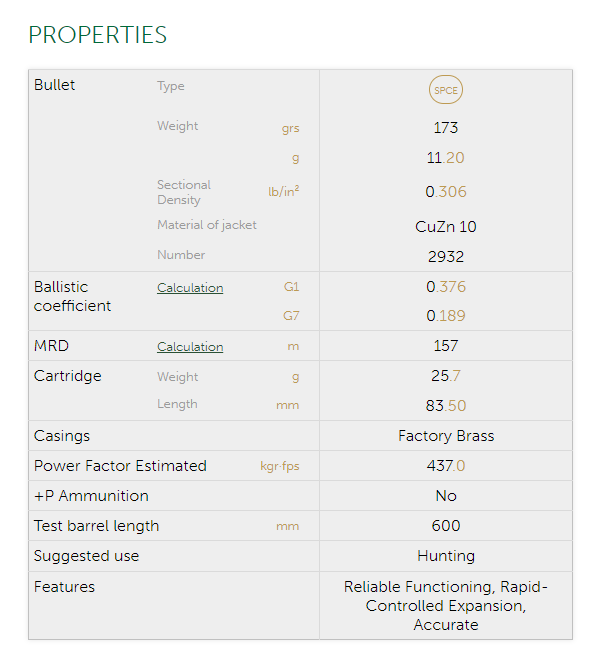Click the cartridge weight value 25.7
This screenshot has width=601, height=671.
[446, 376]
